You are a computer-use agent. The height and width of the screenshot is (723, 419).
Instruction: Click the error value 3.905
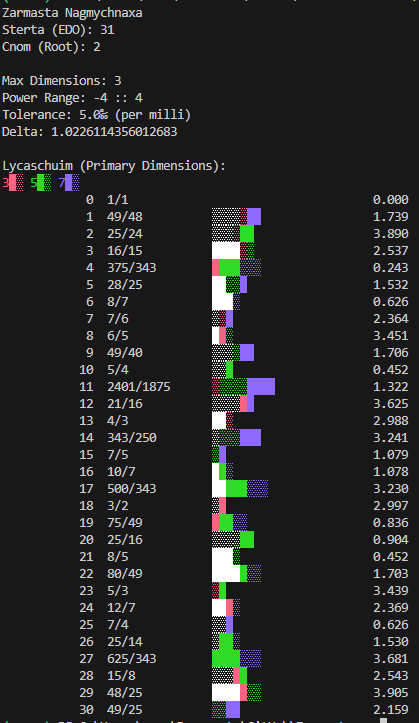390,693
